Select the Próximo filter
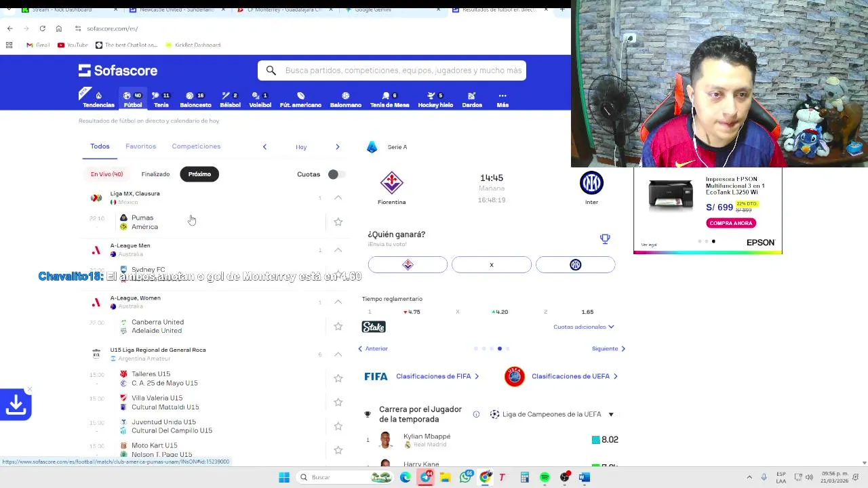The image size is (868, 488). 199,174
